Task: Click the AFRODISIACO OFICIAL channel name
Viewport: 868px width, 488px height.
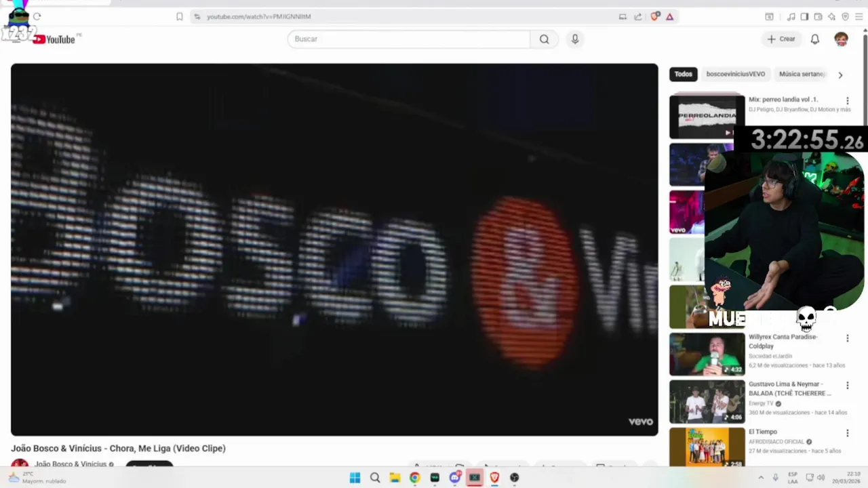Action: pos(776,442)
